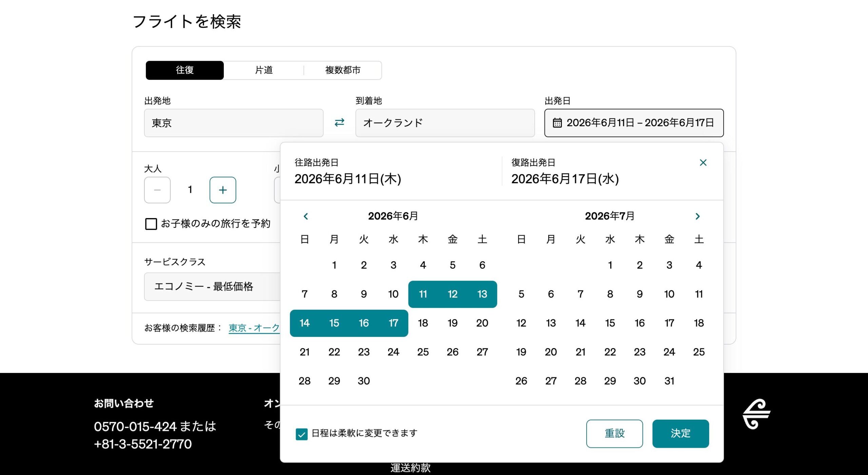Close the date picker with X icon
Viewport: 868px width, 475px height.
click(703, 163)
